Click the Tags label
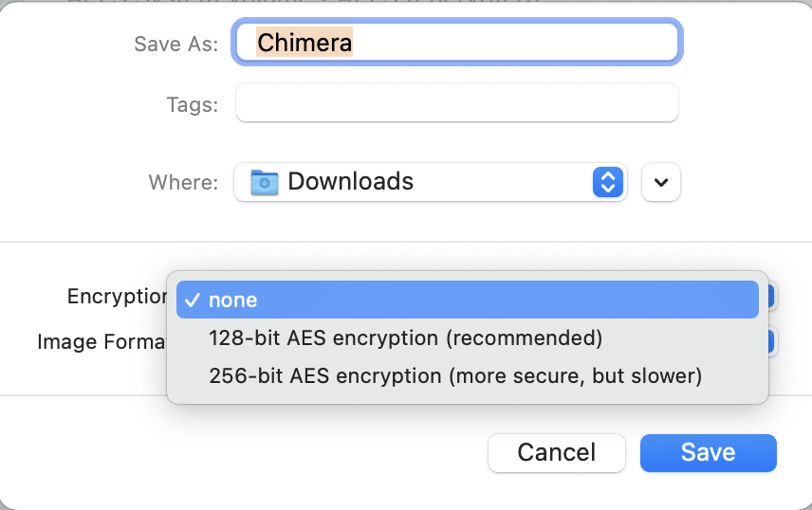The height and width of the screenshot is (510, 812). pos(191,104)
